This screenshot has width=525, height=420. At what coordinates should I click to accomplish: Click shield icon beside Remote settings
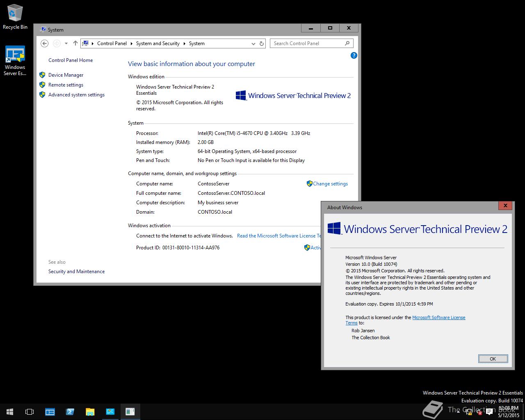point(42,85)
